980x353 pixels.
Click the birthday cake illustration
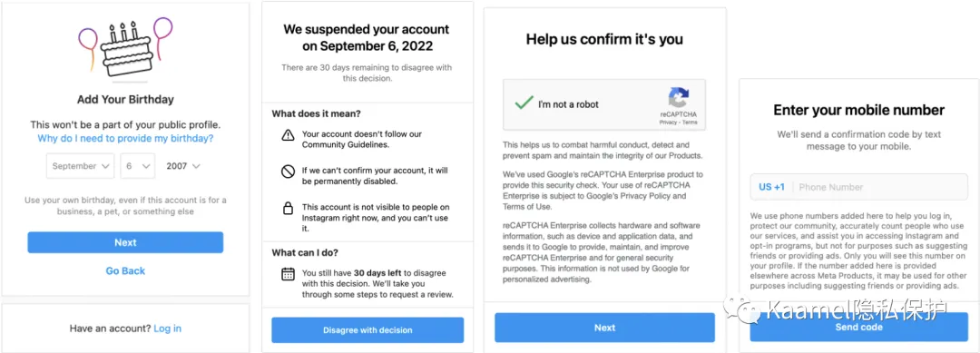coord(125,50)
